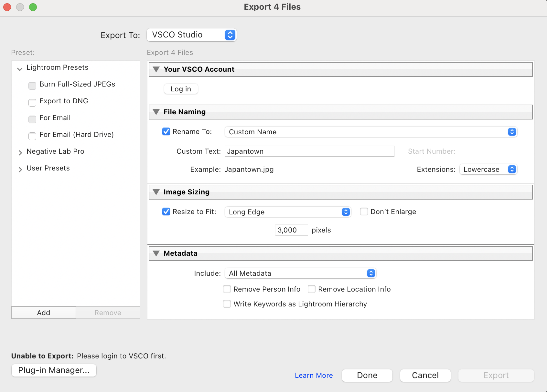The width and height of the screenshot is (547, 392).
Task: Collapse the Image Sizing section triangle
Action: [x=156, y=192]
